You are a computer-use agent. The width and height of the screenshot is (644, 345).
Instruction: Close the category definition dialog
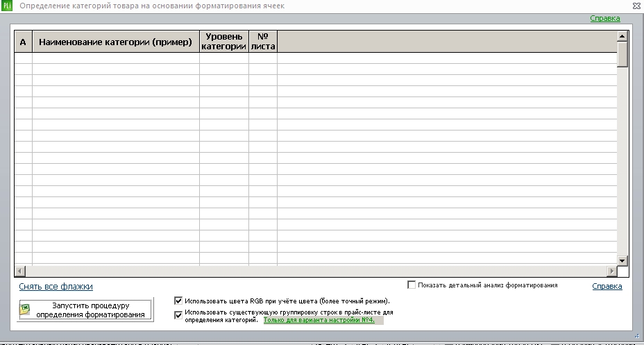point(636,6)
